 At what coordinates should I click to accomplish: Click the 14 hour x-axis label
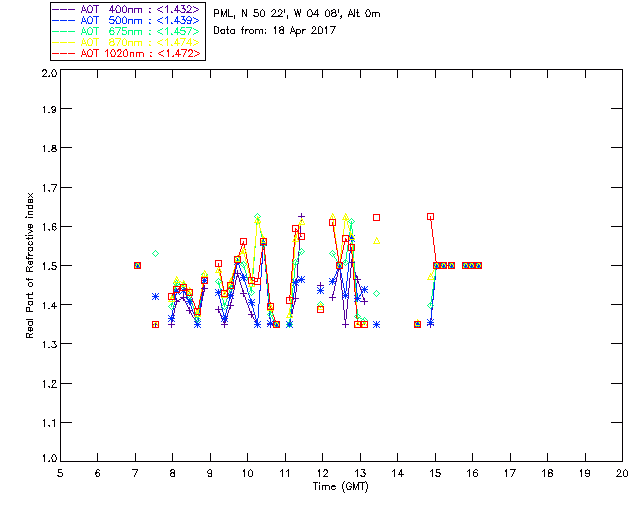pyautogui.click(x=398, y=473)
